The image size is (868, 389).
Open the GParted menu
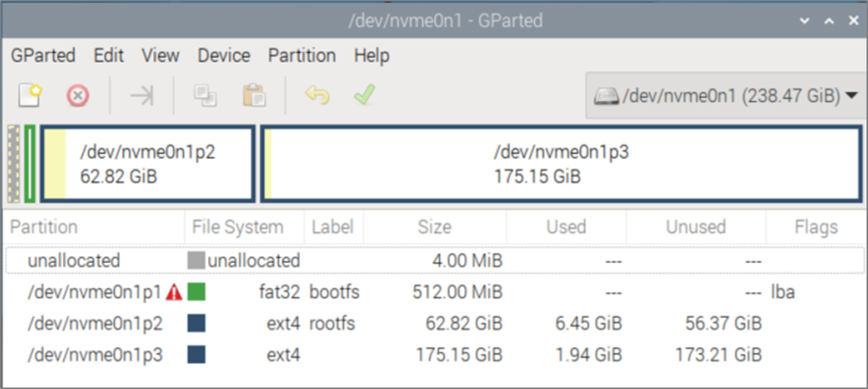[43, 56]
